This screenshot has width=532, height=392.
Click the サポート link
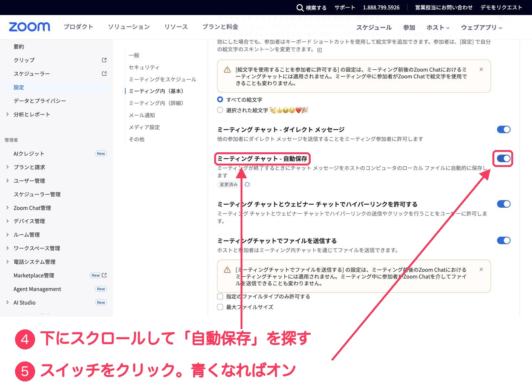tap(345, 8)
